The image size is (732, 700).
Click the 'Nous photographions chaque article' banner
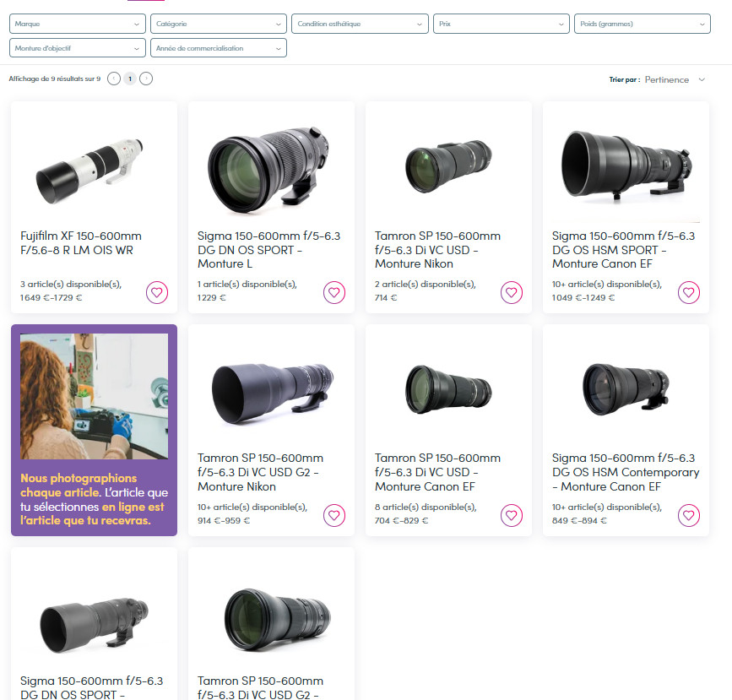(x=94, y=430)
